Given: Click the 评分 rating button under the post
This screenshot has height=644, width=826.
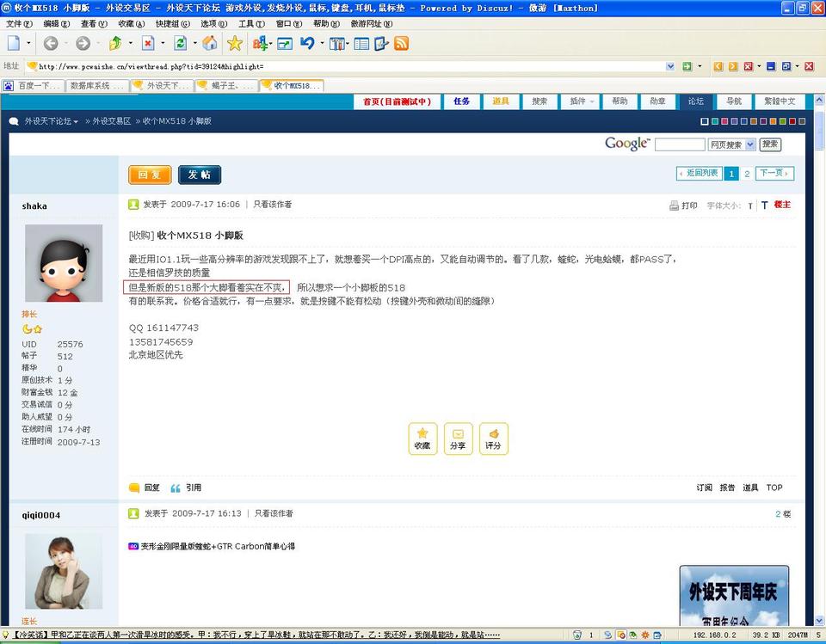Looking at the screenshot, I should tap(493, 439).
